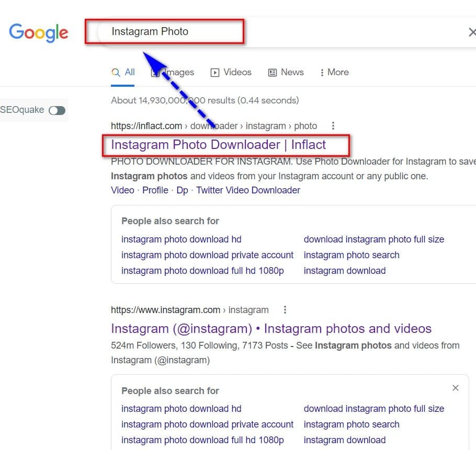Switch to the Videos tab
This screenshot has height=450, width=476.
click(x=231, y=73)
